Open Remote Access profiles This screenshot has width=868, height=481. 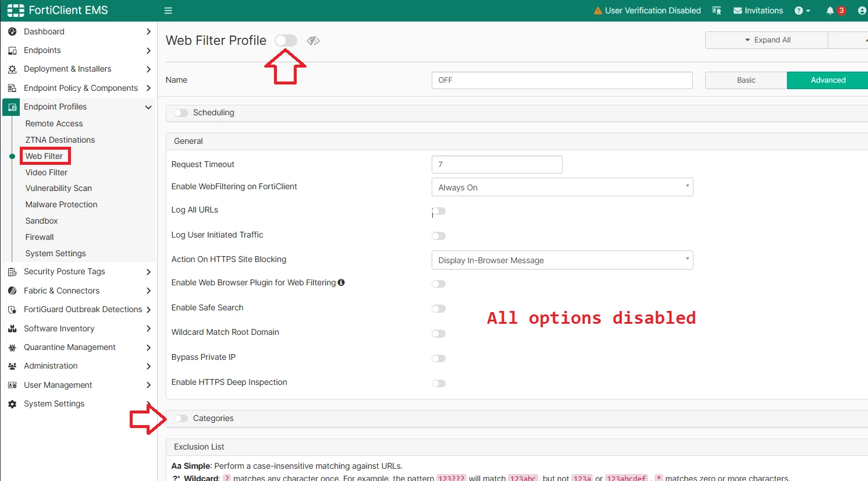[x=54, y=123]
